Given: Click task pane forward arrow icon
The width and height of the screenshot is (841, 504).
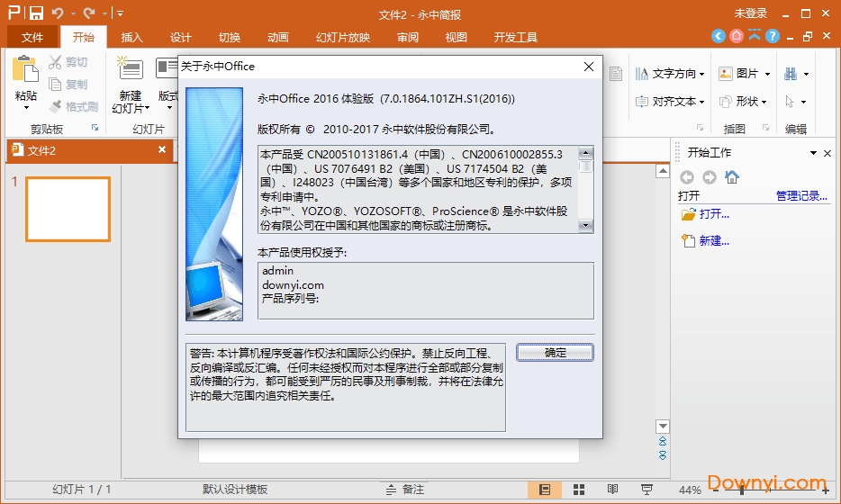Looking at the screenshot, I should pyautogui.click(x=709, y=177).
